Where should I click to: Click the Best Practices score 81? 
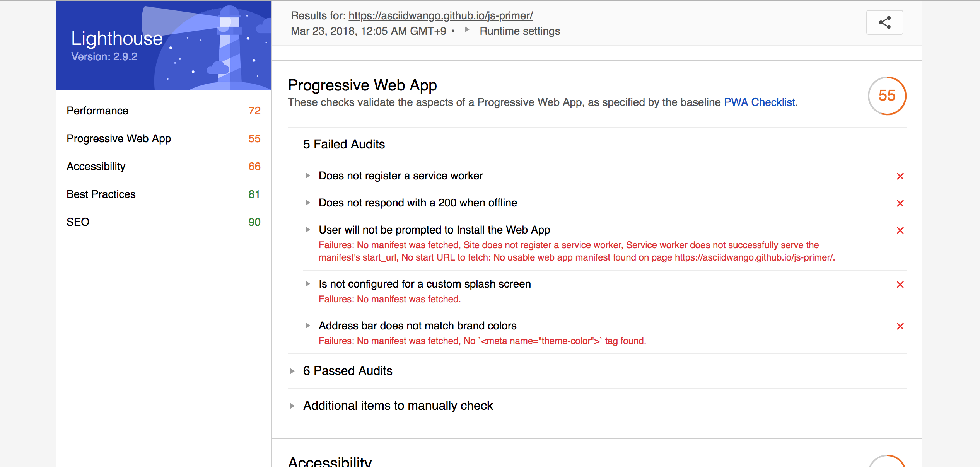(254, 194)
